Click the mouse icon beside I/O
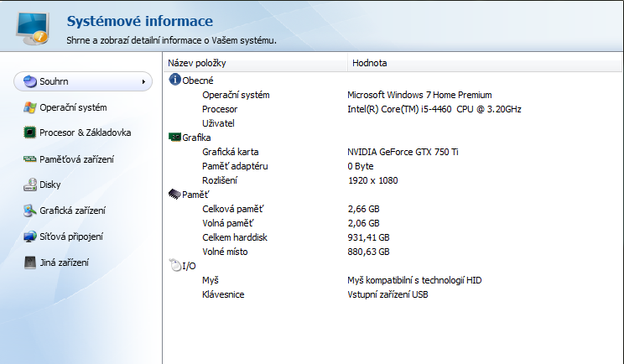The image size is (624, 364). 175,265
